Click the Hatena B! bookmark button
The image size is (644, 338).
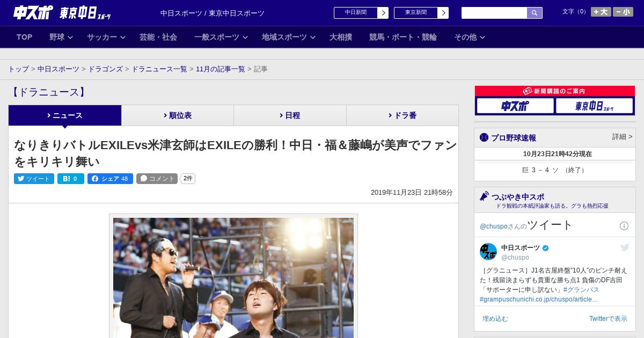coord(71,179)
